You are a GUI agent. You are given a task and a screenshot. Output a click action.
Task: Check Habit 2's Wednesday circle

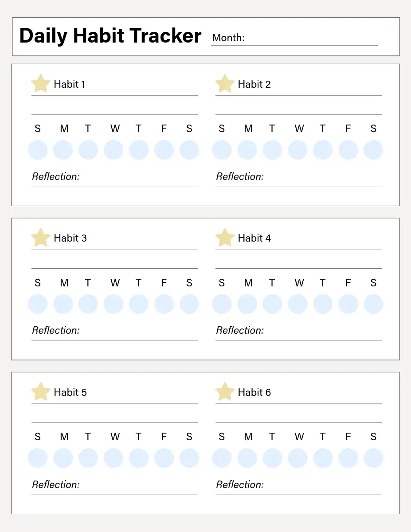coord(297,150)
